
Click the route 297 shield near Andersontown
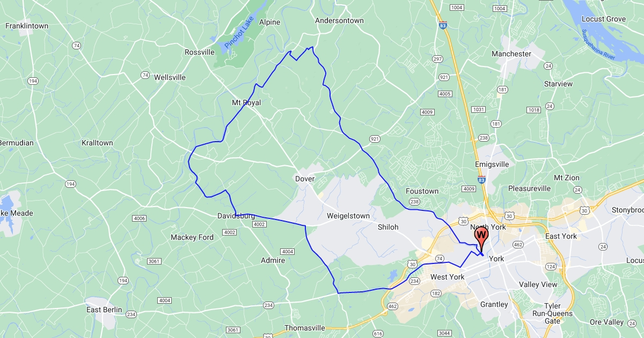point(437,59)
